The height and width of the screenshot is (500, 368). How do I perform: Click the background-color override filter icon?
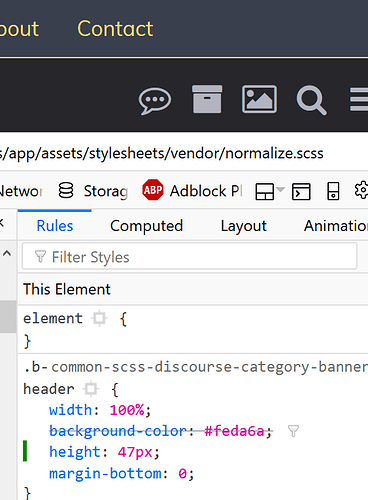click(x=293, y=431)
